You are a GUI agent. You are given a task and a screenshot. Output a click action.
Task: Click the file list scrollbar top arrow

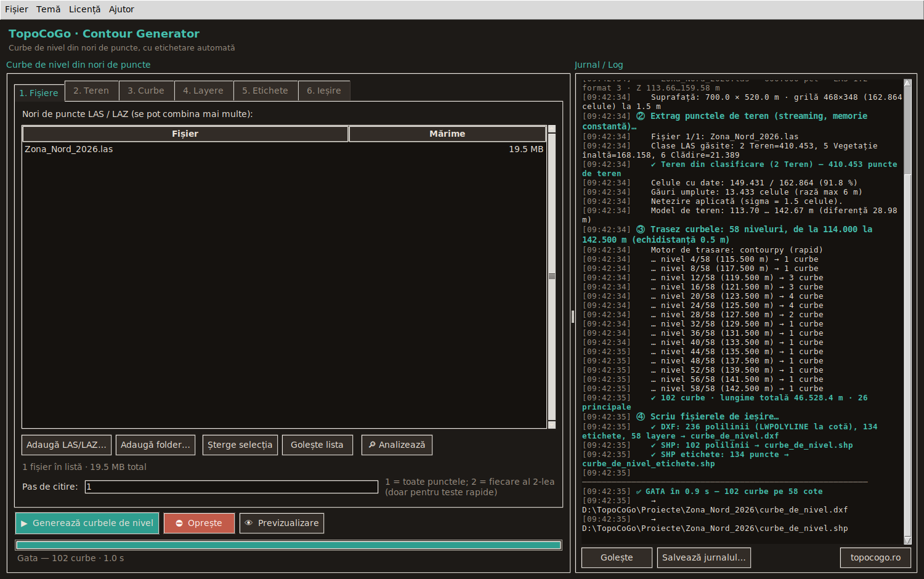pos(552,129)
